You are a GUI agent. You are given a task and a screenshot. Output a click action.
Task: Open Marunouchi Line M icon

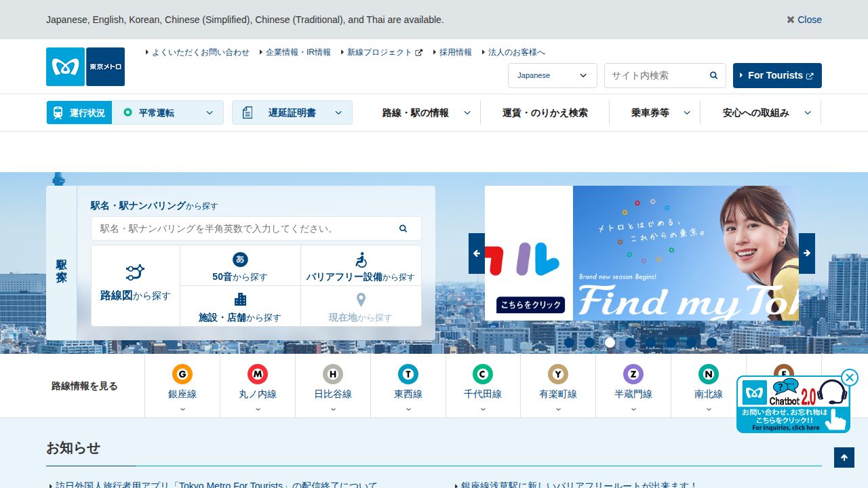click(258, 374)
